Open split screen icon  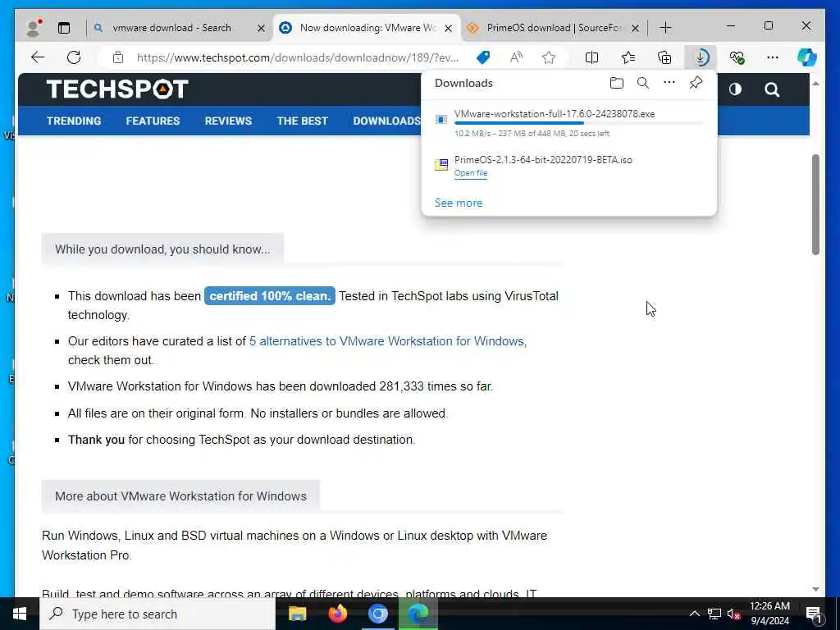591,57
